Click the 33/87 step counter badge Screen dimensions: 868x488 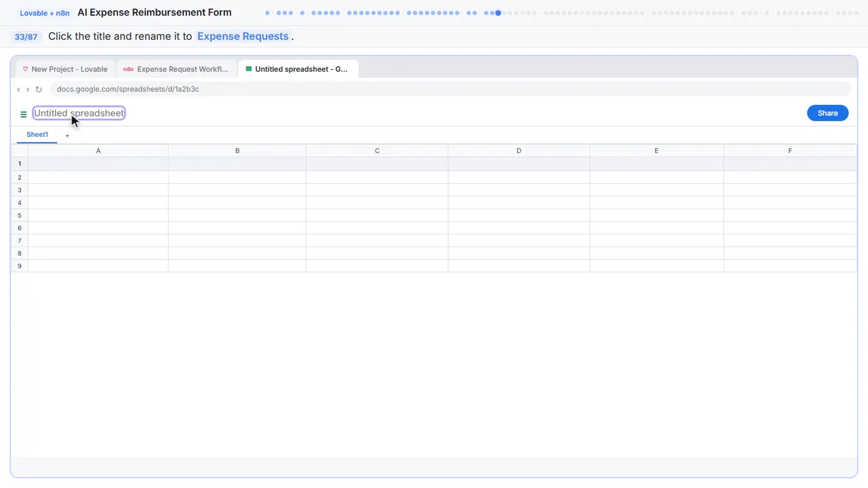tap(26, 37)
